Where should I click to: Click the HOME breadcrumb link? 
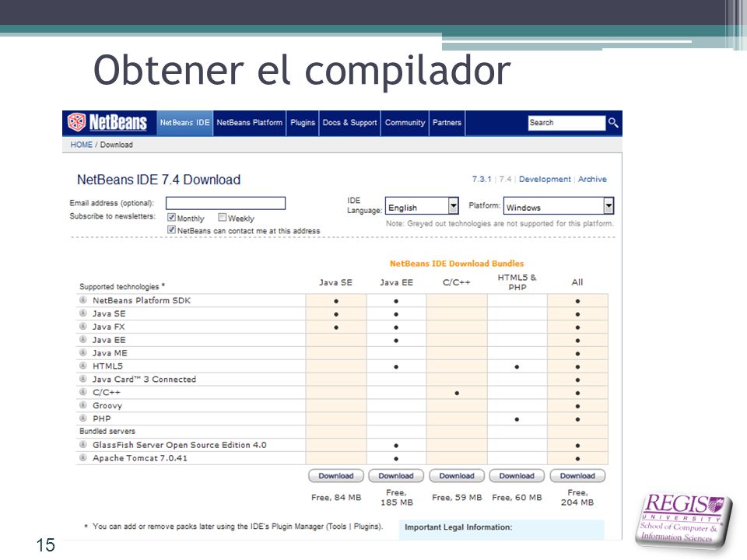click(x=82, y=145)
